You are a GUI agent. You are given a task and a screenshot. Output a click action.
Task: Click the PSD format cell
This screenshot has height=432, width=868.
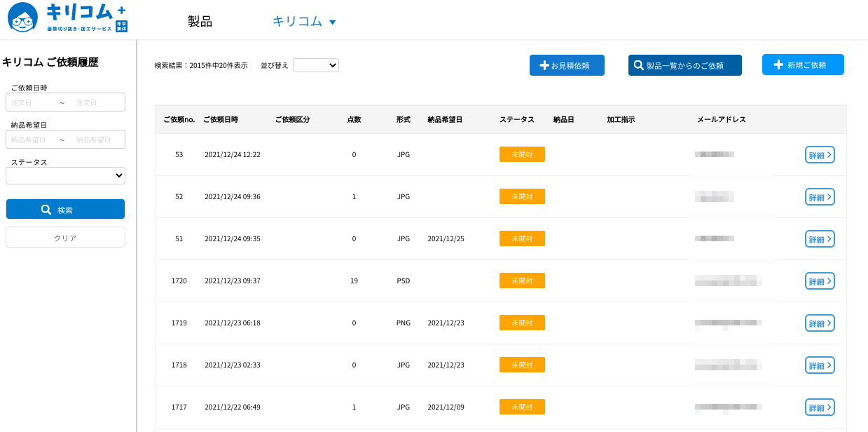[x=404, y=281]
